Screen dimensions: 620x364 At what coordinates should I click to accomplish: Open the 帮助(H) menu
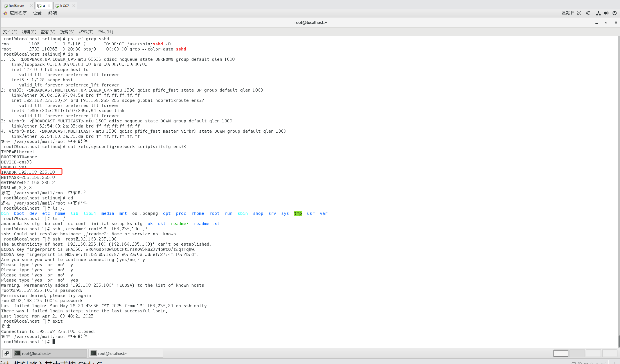coord(105,32)
